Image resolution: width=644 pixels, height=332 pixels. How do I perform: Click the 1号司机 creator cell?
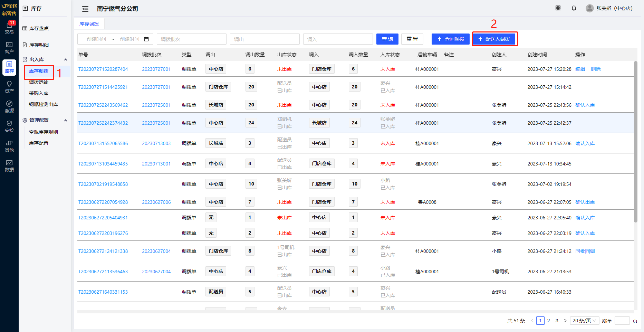point(500,272)
